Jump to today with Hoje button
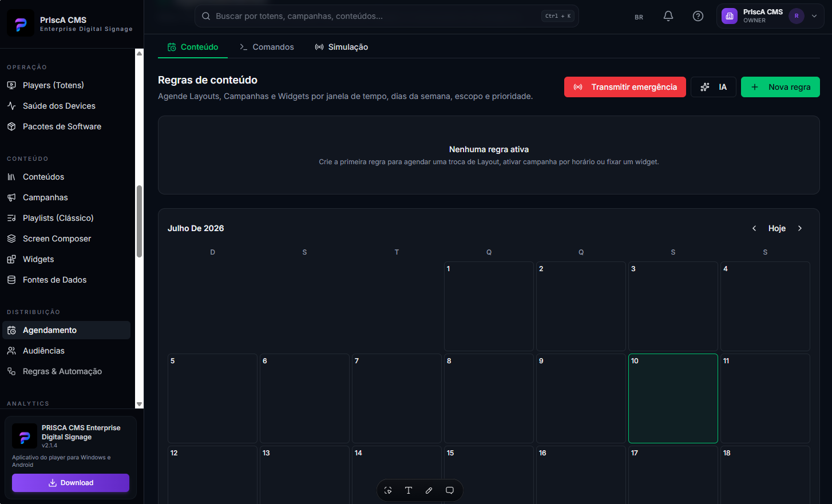The height and width of the screenshot is (504, 832). point(777,228)
